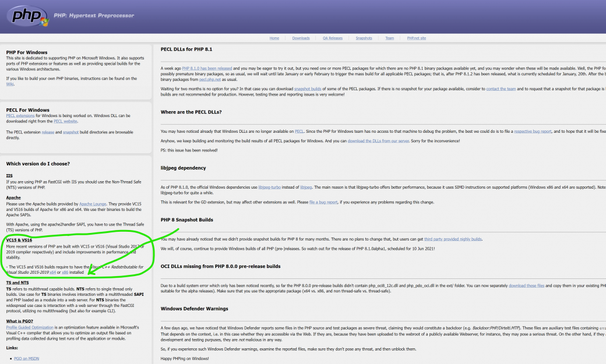
Task: Select Snapshots in the top navigation
Action: (364, 38)
